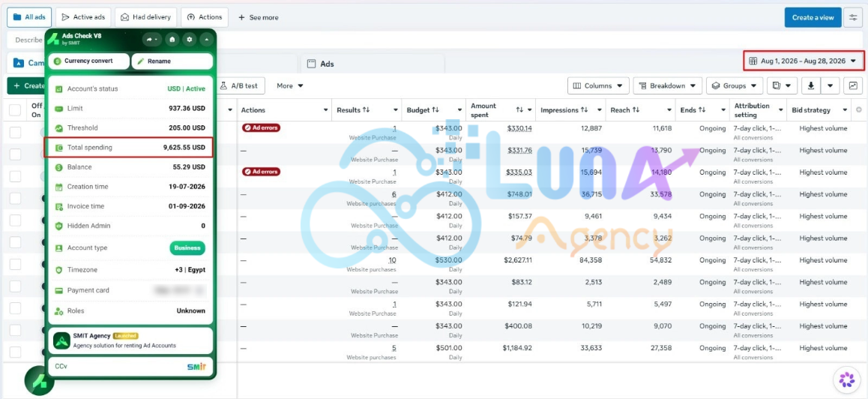Click the Balance dollar icon
Viewport: 868px width, 399px height.
tap(58, 166)
